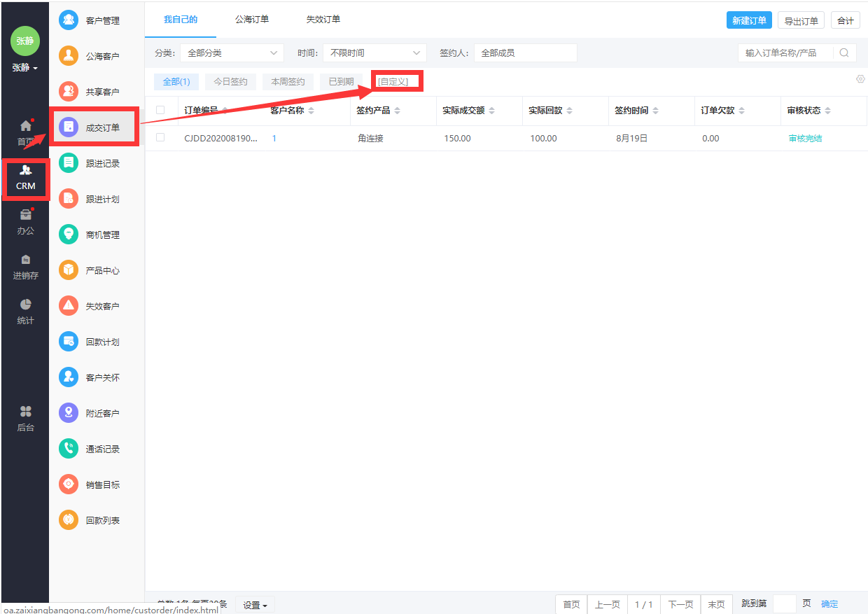The image size is (868, 614).
Task: Open 商机管理 sidebar icon
Action: coord(69,235)
